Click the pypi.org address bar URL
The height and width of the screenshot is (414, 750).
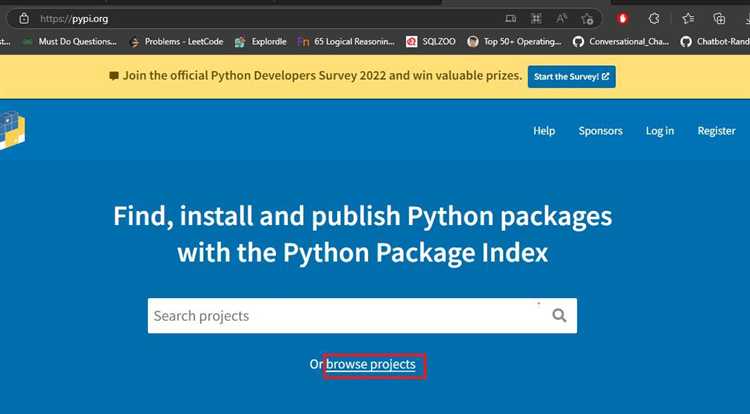[74, 19]
